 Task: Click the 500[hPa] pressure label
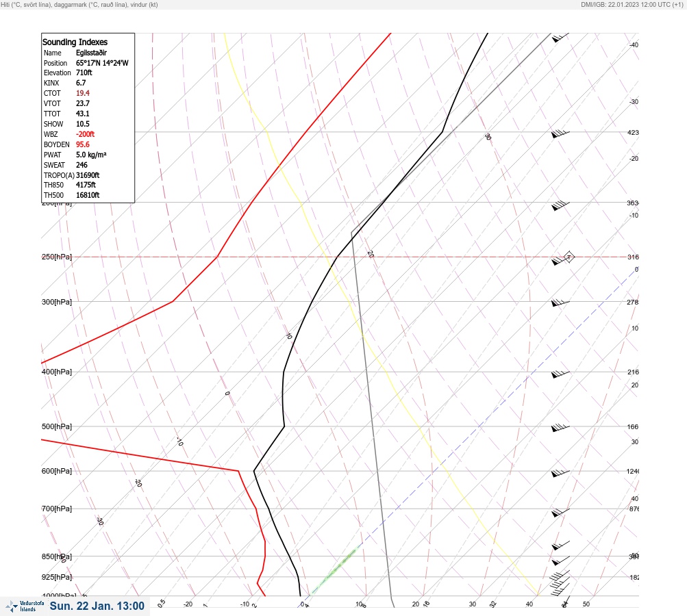pos(57,426)
